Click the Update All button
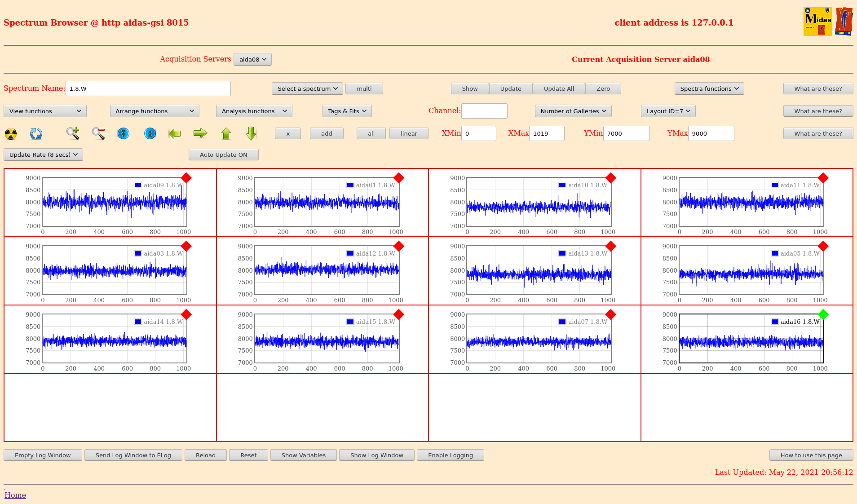 558,88
